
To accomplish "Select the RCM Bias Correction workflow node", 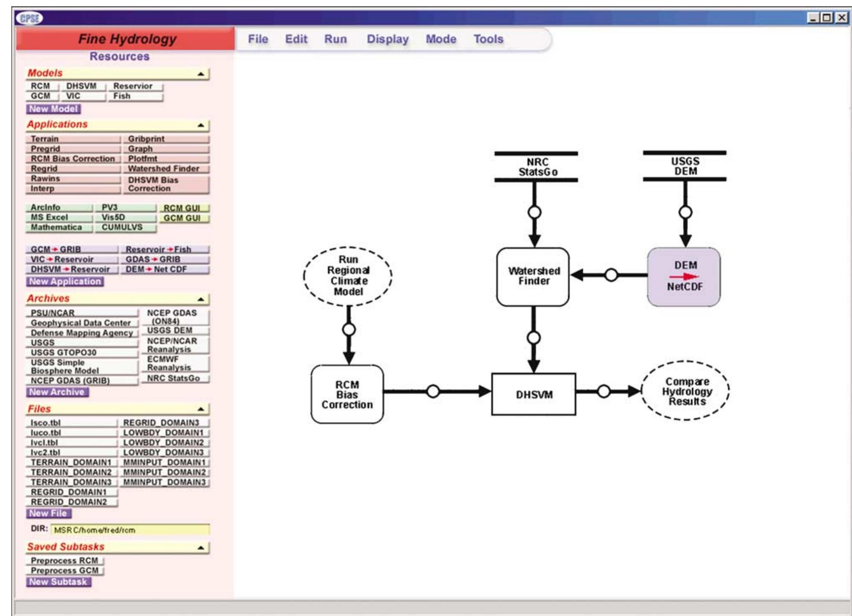I will [347, 395].
